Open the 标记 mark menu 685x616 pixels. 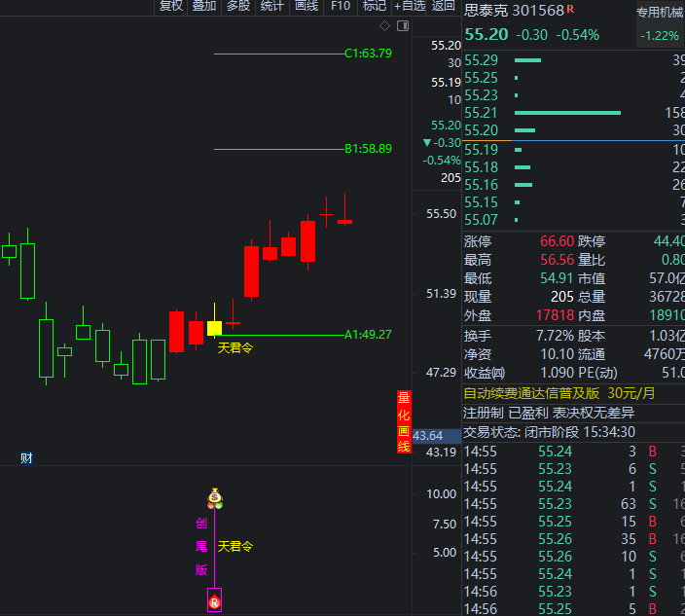[x=374, y=6]
